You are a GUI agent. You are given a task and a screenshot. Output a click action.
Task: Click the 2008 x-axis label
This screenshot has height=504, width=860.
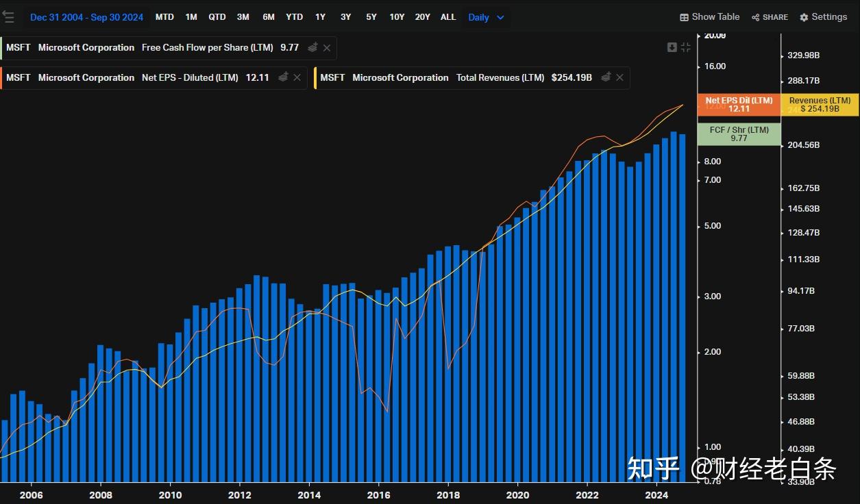tap(101, 495)
